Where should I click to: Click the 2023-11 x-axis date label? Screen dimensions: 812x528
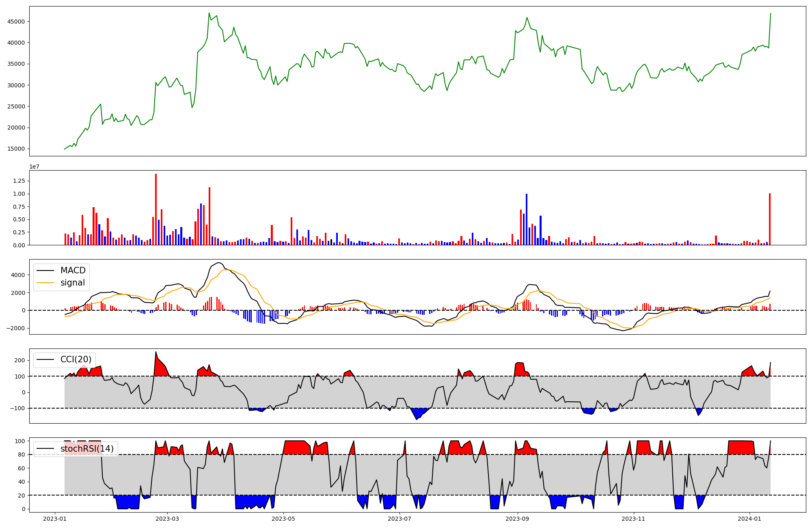pyautogui.click(x=633, y=519)
